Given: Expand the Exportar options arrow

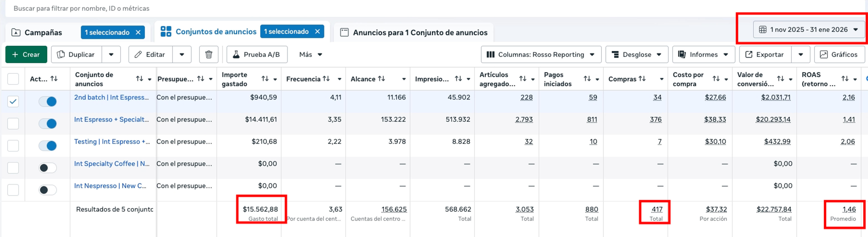Looking at the screenshot, I should [x=801, y=54].
